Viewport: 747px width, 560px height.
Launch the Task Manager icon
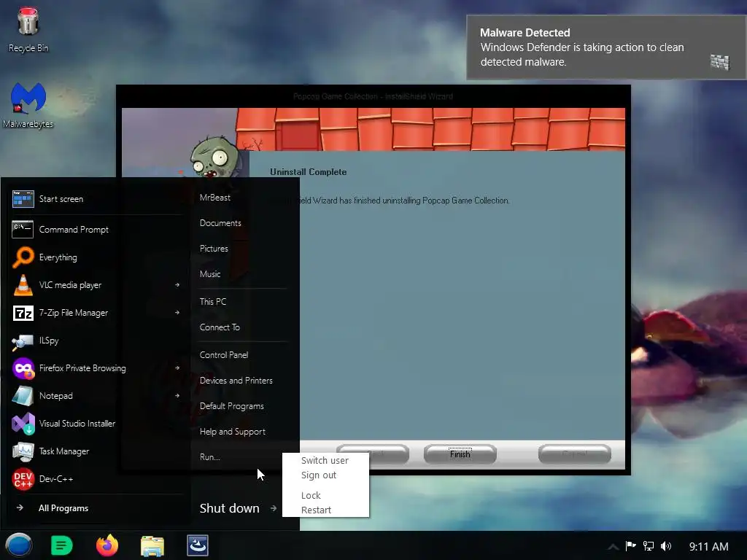click(x=23, y=451)
